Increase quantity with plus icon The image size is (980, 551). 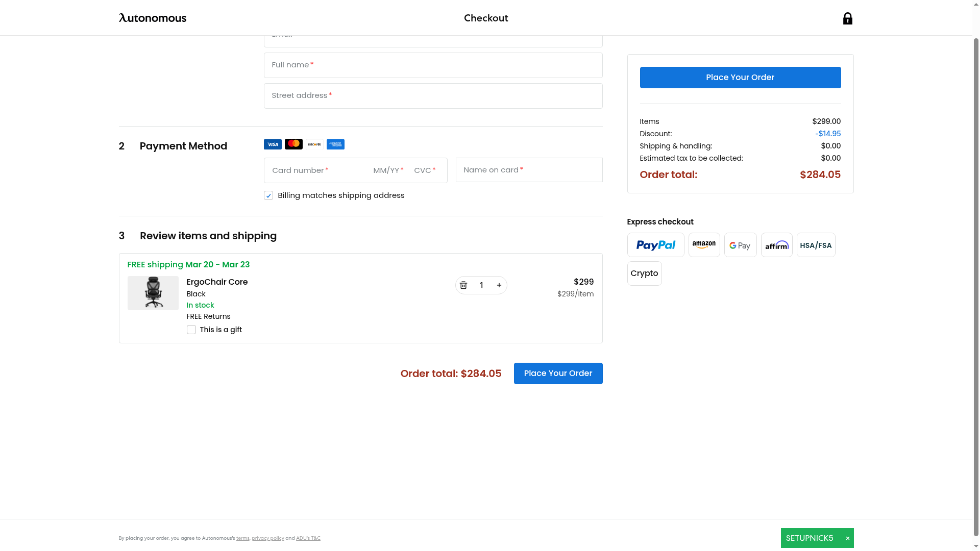(x=499, y=285)
